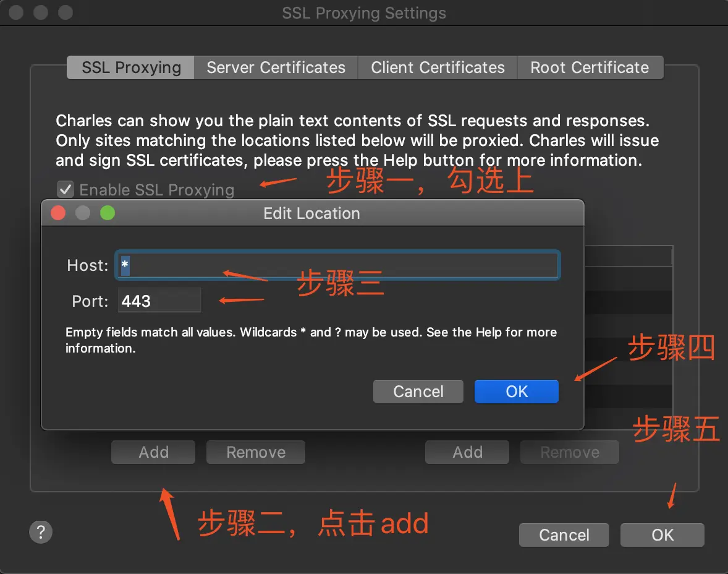Click the left Remove button under include list
Image resolution: width=728 pixels, height=574 pixels.
click(x=256, y=452)
